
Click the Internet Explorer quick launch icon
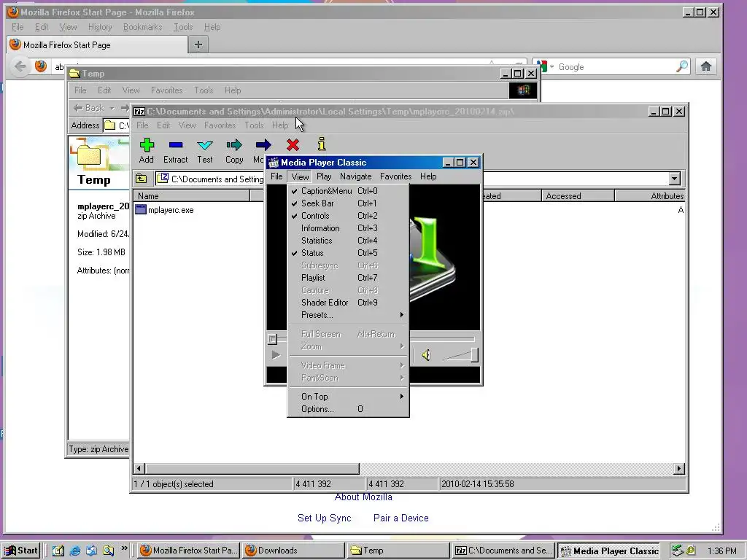point(75,551)
